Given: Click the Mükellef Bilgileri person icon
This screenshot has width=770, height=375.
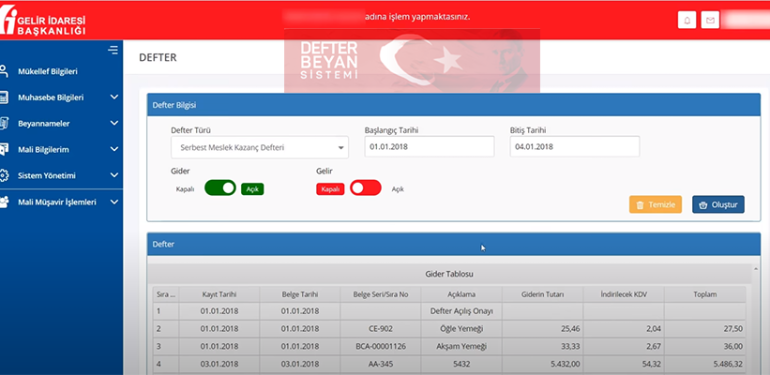Looking at the screenshot, I should tap(4, 71).
